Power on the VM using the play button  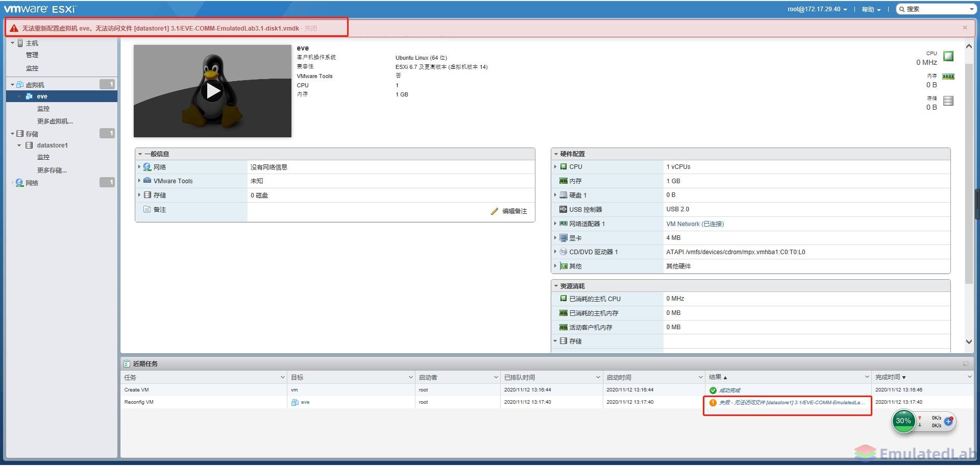(x=212, y=91)
